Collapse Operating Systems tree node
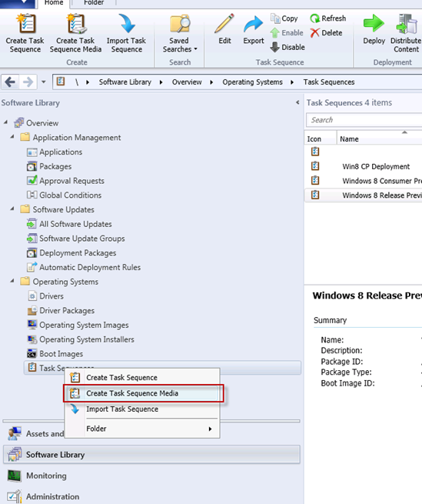Viewport: 422px width, 504px height. [x=12, y=281]
